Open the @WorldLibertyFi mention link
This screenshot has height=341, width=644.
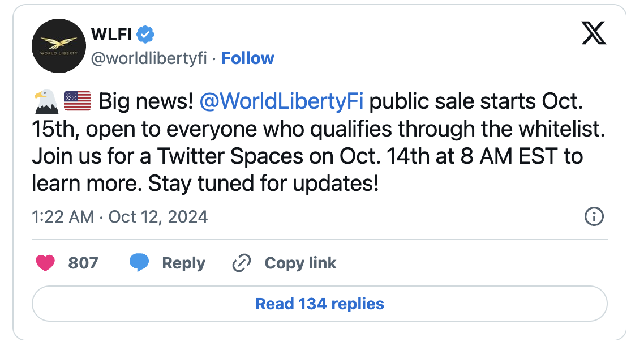(282, 103)
